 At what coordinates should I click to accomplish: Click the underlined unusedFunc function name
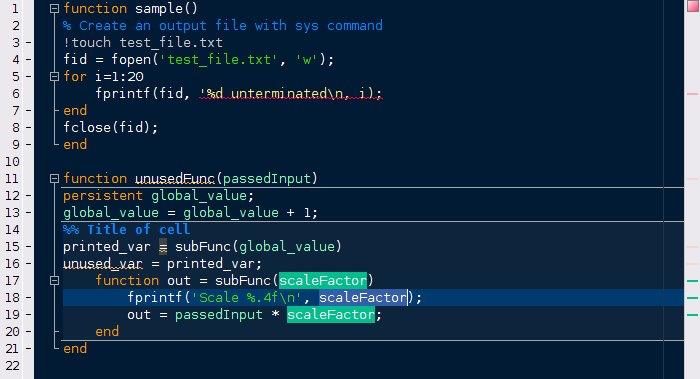point(175,179)
